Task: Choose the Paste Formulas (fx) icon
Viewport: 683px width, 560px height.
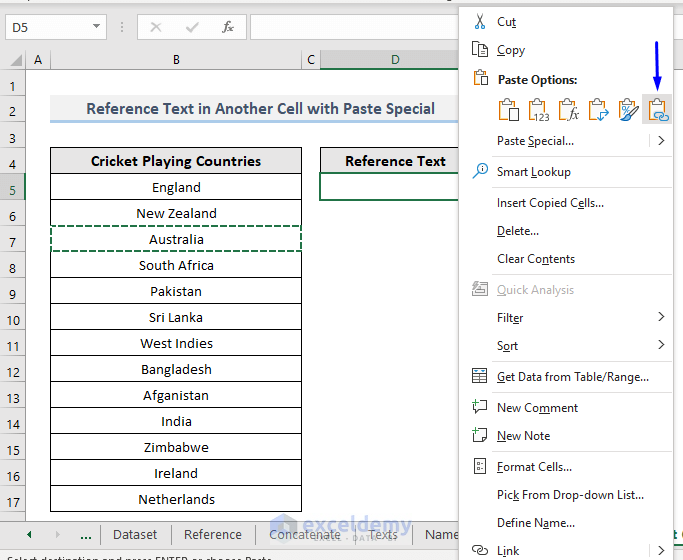Action: (568, 110)
